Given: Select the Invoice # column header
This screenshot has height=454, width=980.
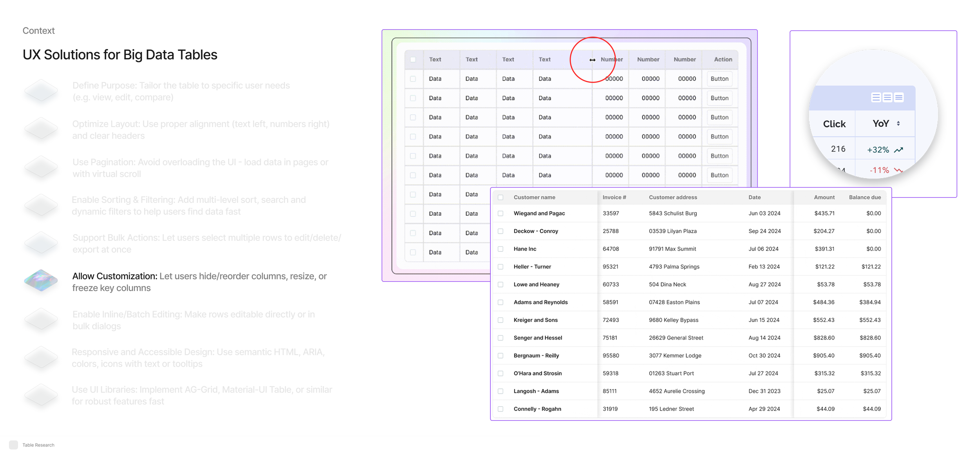Looking at the screenshot, I should coord(614,197).
